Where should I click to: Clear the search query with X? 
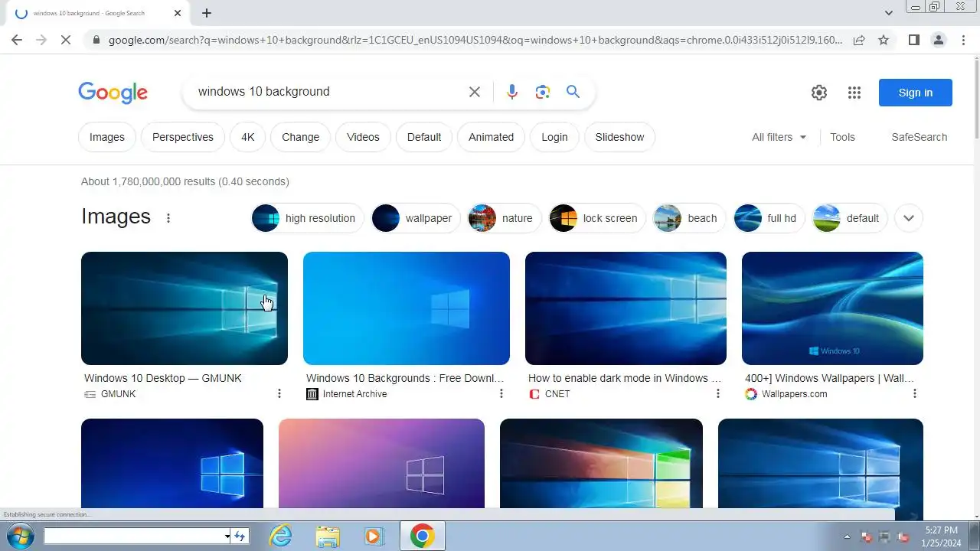pyautogui.click(x=475, y=92)
